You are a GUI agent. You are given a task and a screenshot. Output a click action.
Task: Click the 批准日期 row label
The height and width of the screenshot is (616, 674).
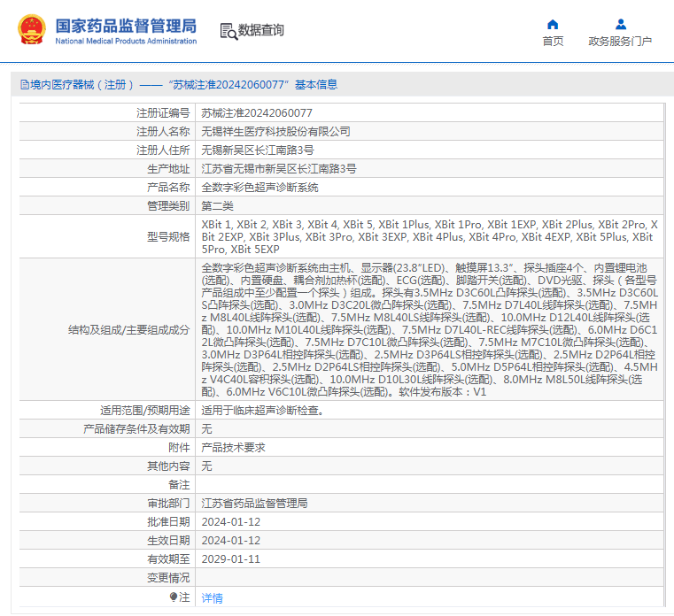point(168,521)
